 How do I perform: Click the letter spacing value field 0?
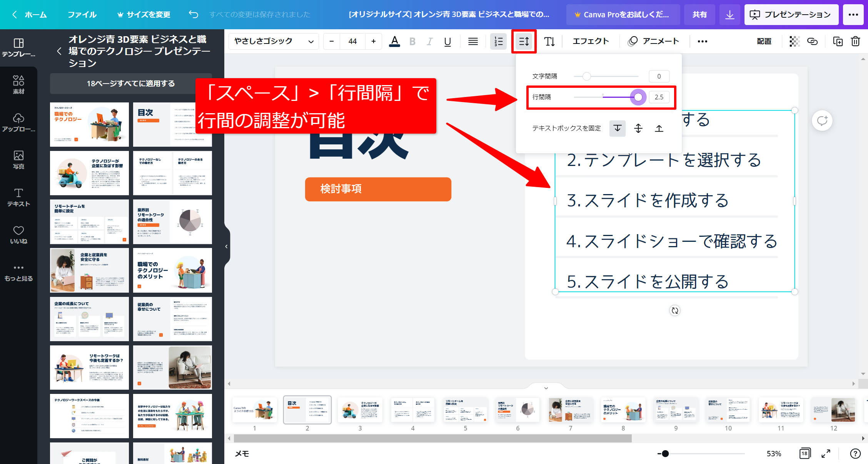[659, 76]
